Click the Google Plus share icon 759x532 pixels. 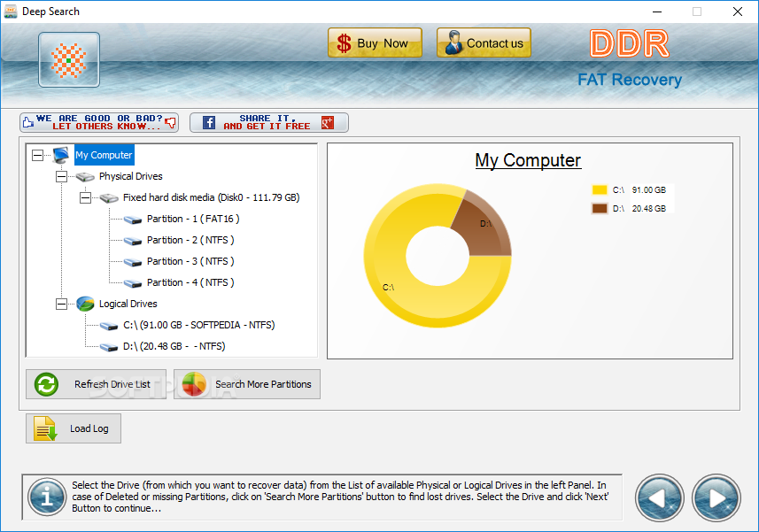pos(328,122)
